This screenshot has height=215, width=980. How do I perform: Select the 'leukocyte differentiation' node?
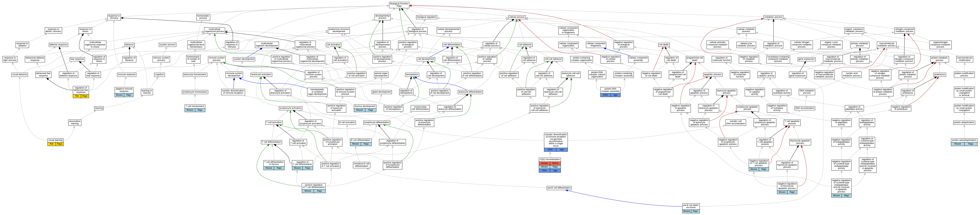(471, 92)
